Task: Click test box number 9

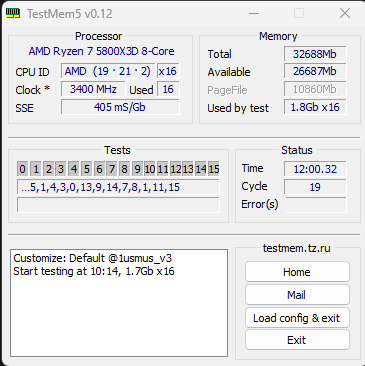Action: 137,169
